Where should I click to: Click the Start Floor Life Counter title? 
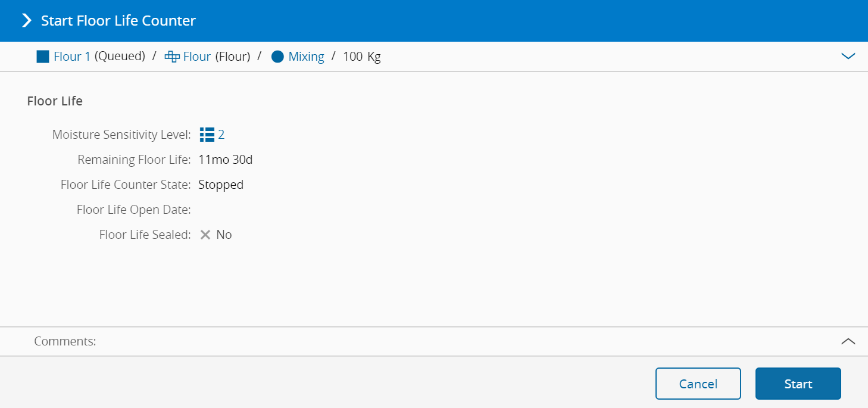point(118,21)
